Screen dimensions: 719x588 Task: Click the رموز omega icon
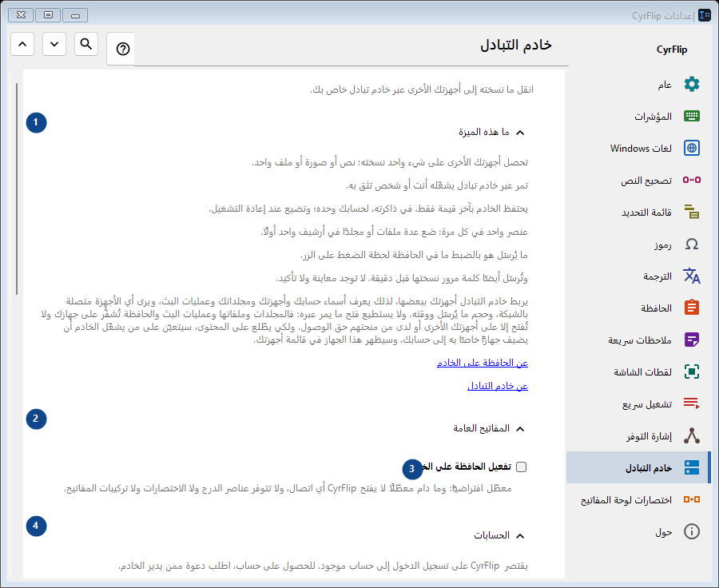pos(692,244)
